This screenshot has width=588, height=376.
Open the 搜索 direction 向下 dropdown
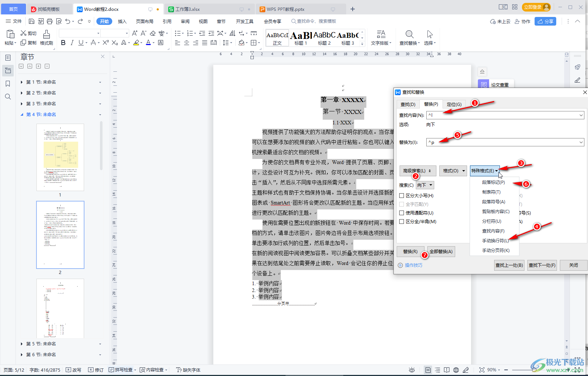pos(425,185)
